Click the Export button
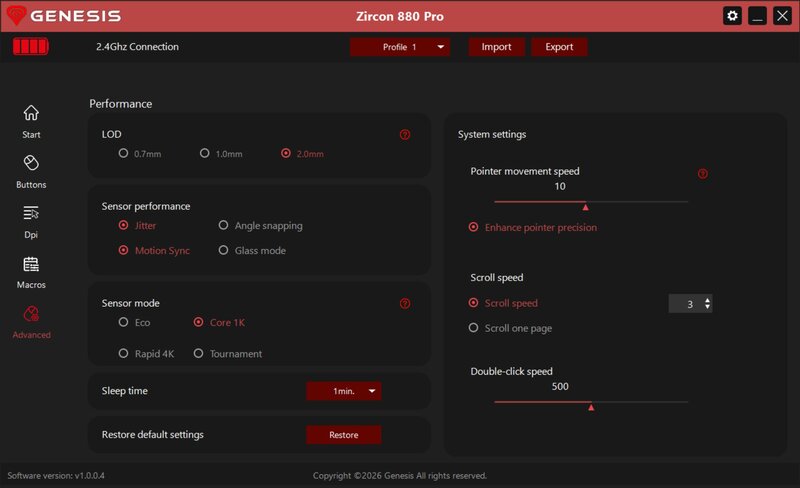 point(559,47)
